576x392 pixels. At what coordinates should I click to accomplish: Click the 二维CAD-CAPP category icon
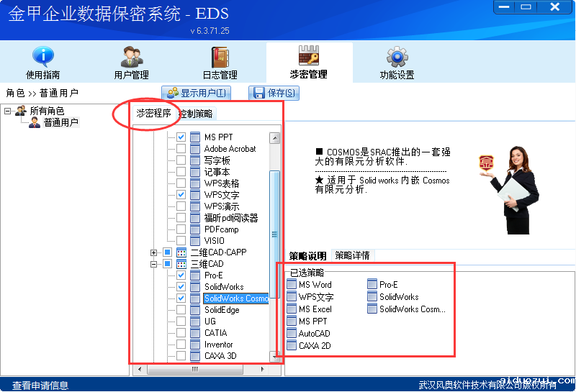tap(181, 252)
